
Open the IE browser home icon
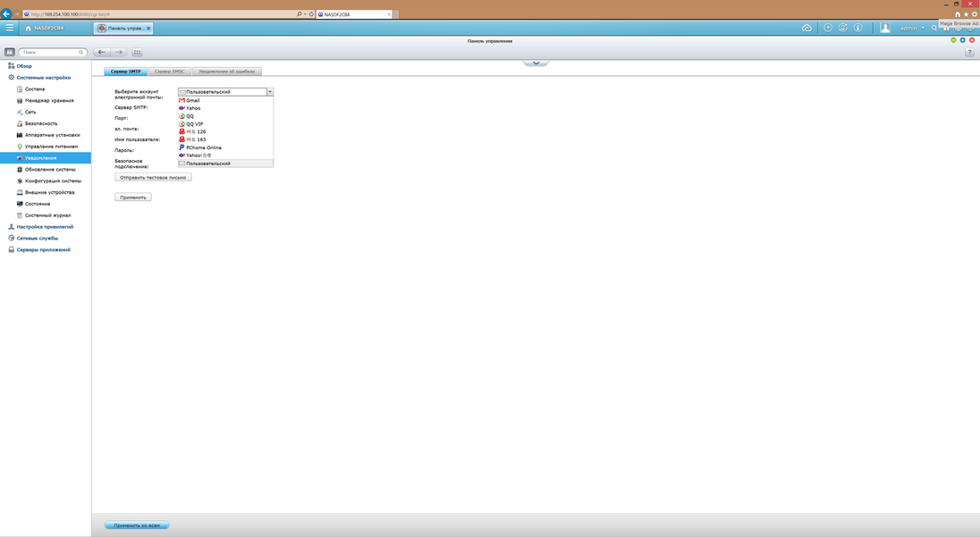pyautogui.click(x=958, y=14)
